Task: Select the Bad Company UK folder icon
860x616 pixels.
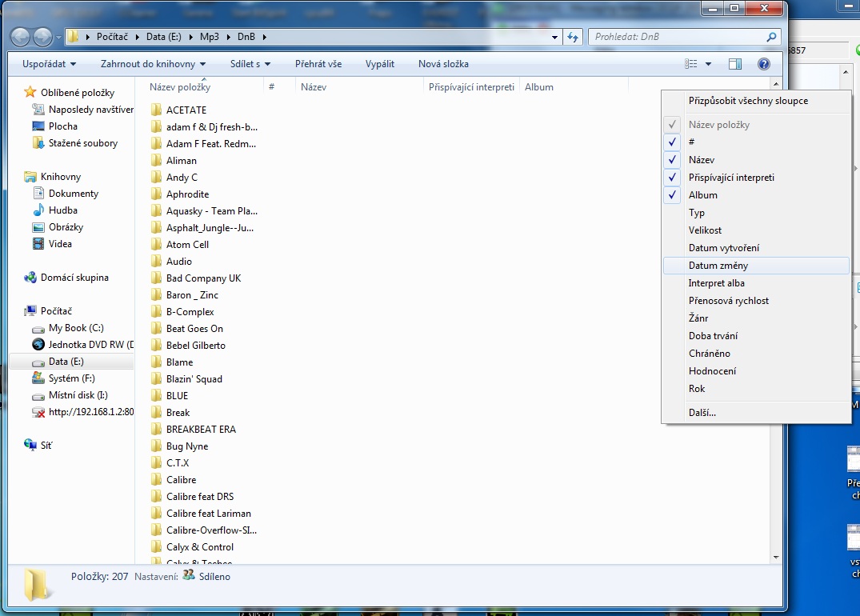Action: 156,278
